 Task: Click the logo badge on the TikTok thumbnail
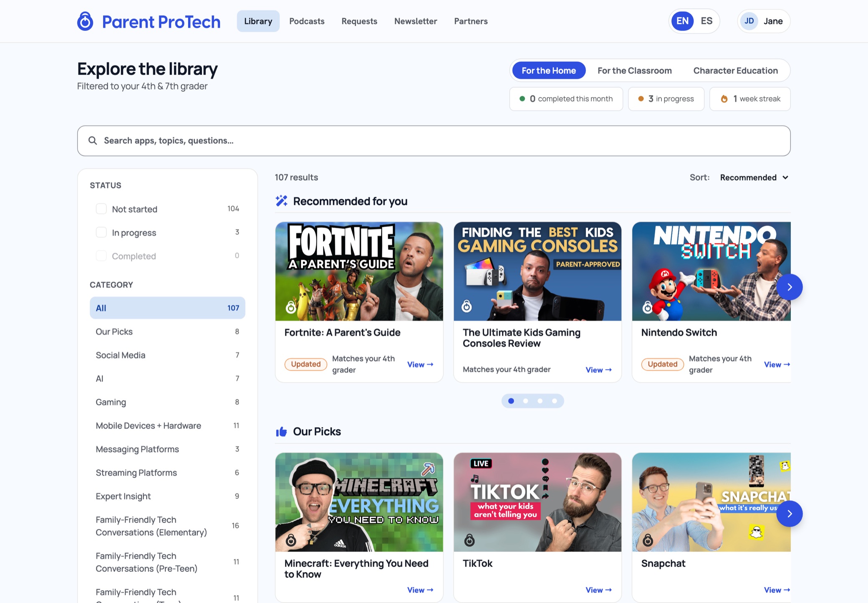tap(469, 540)
